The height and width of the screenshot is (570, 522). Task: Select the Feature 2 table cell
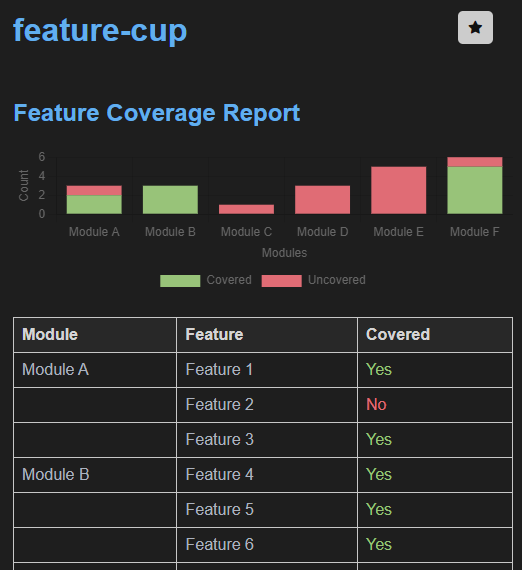click(267, 405)
